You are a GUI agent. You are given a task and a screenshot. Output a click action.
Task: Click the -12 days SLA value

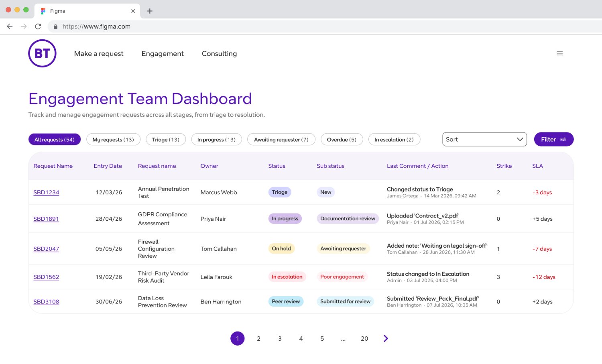pyautogui.click(x=544, y=277)
